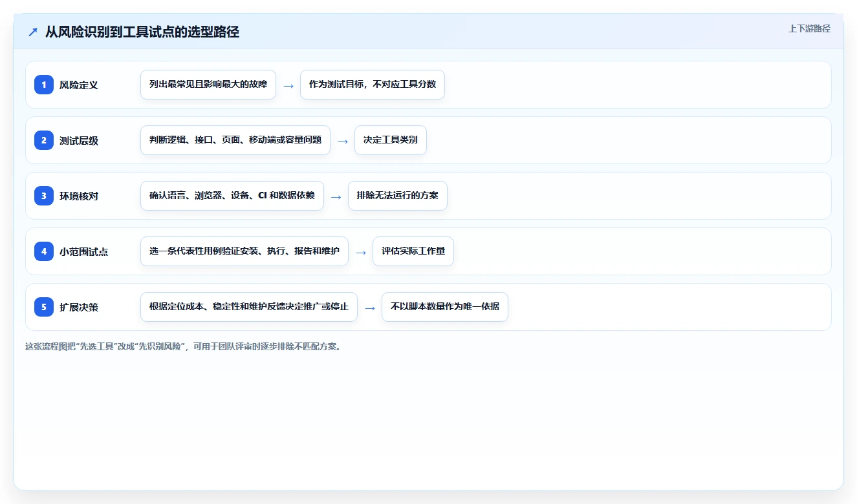Select the step 2 number badge
Screen dimensions: 857x504
[44, 140]
